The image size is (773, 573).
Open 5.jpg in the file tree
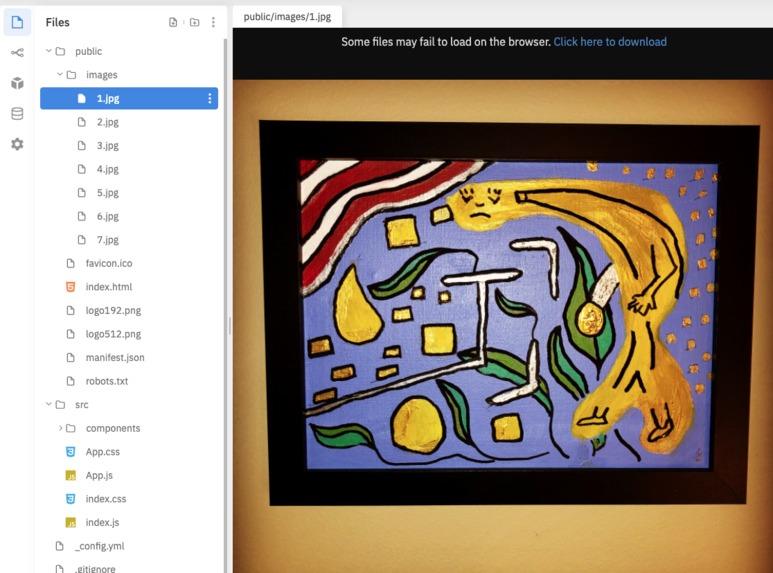coord(107,193)
